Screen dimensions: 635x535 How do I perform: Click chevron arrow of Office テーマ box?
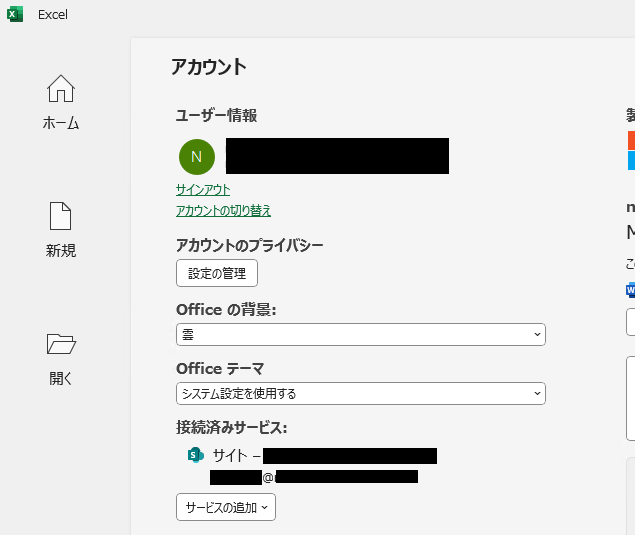tap(537, 393)
